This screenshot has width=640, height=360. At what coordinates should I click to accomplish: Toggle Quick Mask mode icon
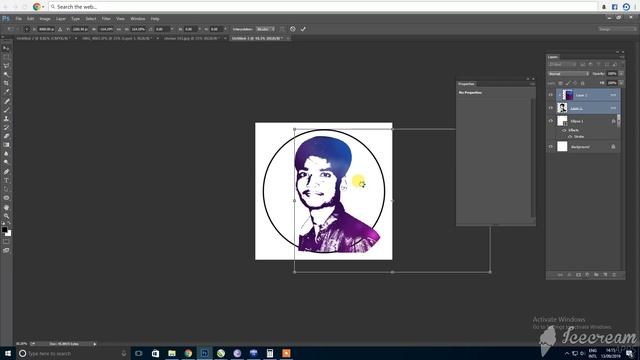tap(6, 242)
